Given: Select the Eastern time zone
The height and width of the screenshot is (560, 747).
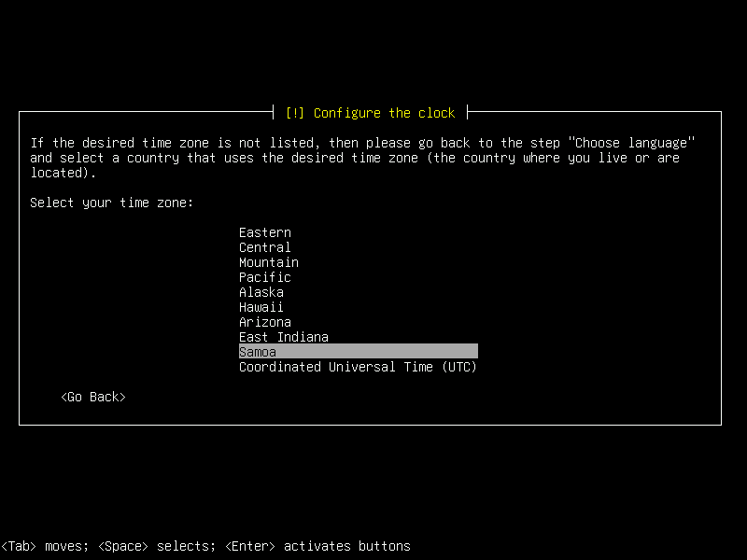Looking at the screenshot, I should click(x=265, y=232).
